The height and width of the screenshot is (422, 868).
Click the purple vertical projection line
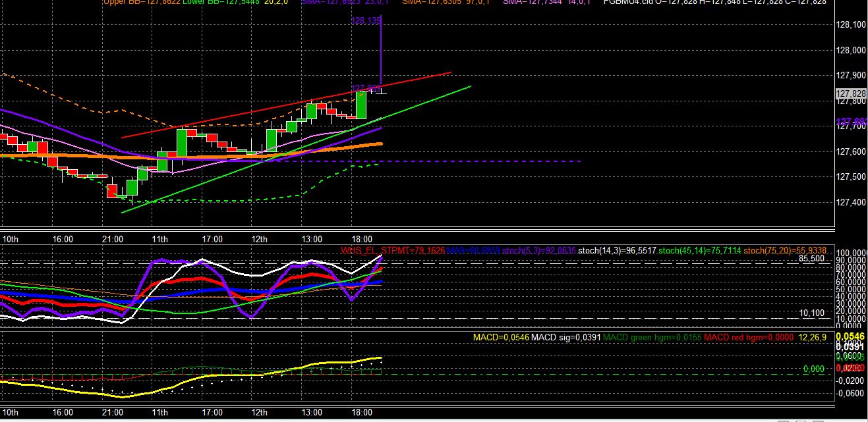[x=382, y=53]
